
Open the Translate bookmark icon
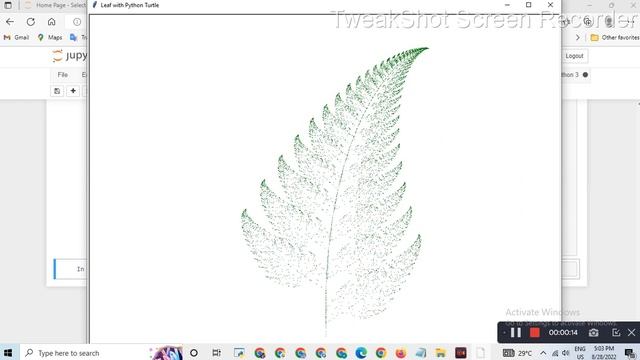point(73,37)
